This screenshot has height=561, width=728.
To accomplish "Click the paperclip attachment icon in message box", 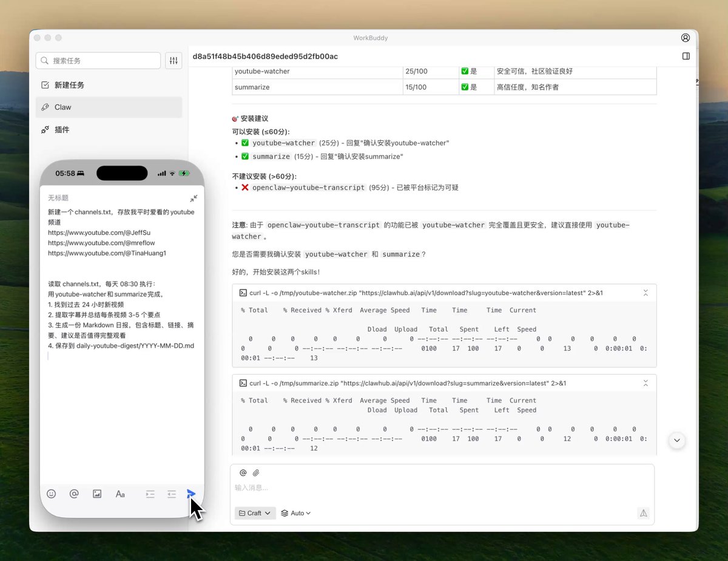I will (x=256, y=472).
